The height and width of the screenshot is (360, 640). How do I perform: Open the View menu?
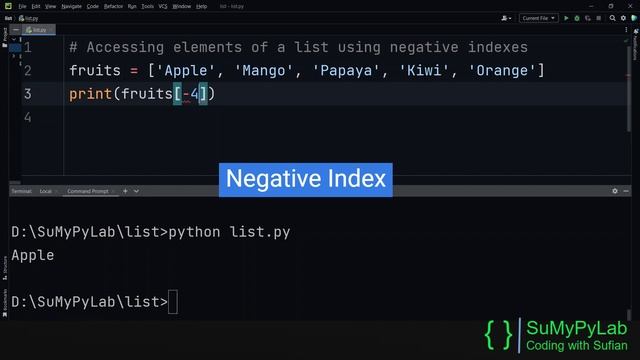coord(50,6)
